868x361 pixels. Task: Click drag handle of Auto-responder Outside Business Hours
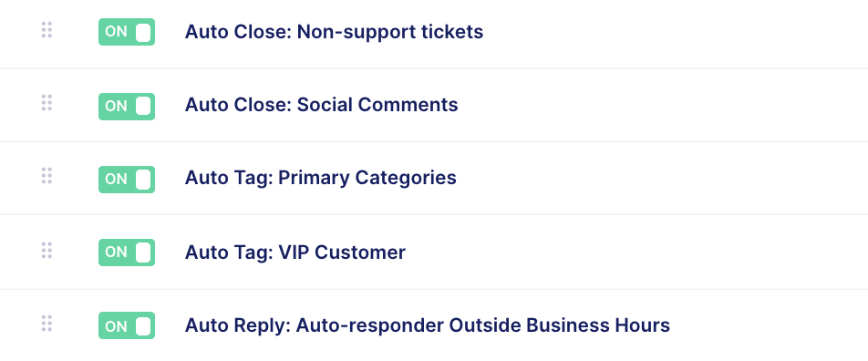pos(47,324)
